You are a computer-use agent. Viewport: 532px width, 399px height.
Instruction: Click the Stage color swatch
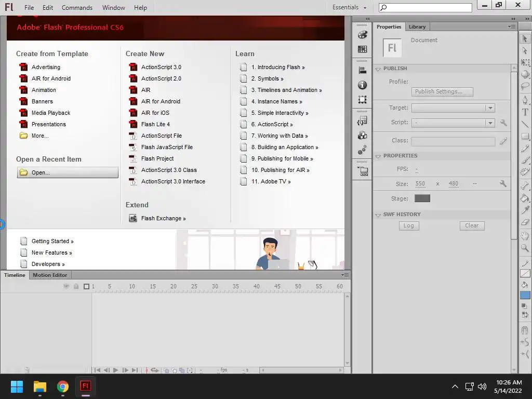(422, 198)
